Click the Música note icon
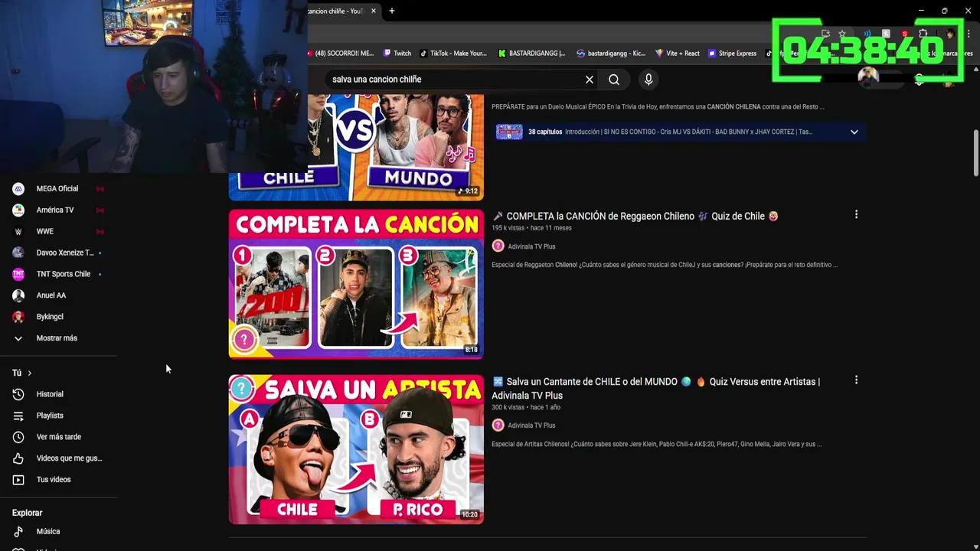The width and height of the screenshot is (980, 551). pyautogui.click(x=18, y=531)
